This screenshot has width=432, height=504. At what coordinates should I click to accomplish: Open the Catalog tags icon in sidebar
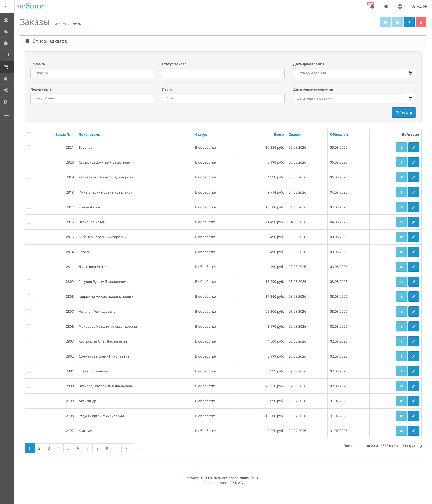point(6,32)
